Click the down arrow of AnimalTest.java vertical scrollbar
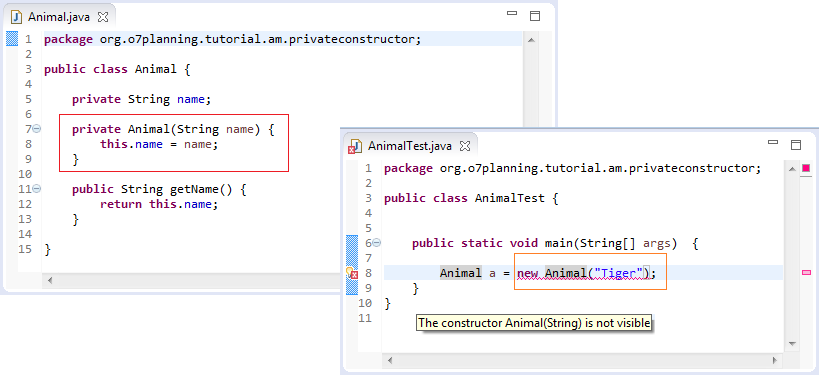Viewport: 835px width, 386px height. 792,343
